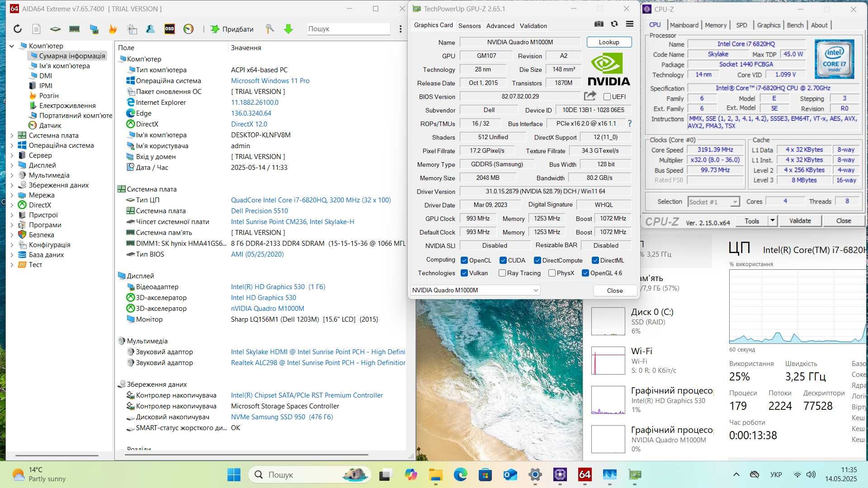The image size is (868, 488).
Task: Open the Dell Precision 5510 link
Action: [x=259, y=211]
